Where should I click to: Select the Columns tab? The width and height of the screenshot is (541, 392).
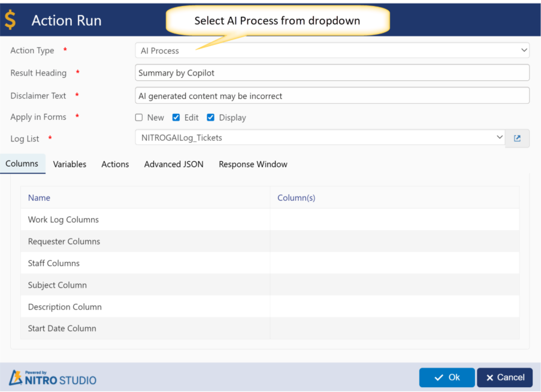tap(22, 164)
